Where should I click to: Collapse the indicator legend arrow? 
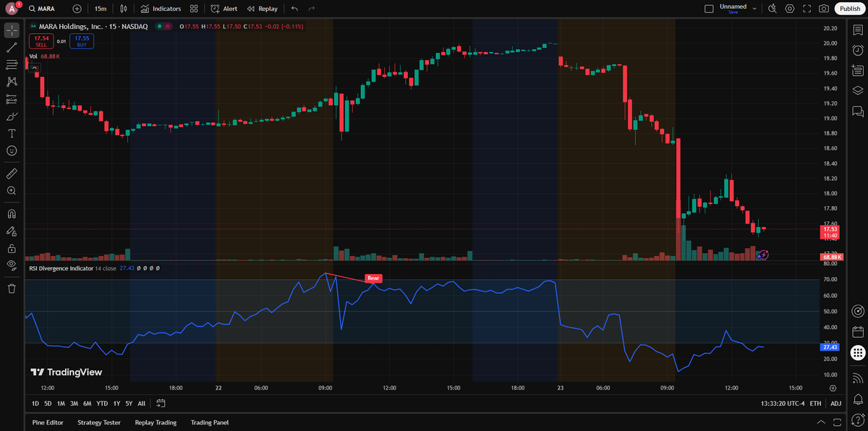(x=35, y=67)
